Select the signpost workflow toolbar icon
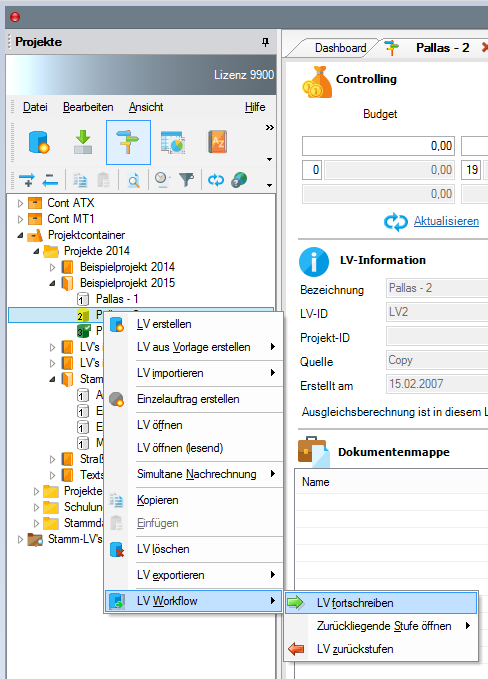 128,142
